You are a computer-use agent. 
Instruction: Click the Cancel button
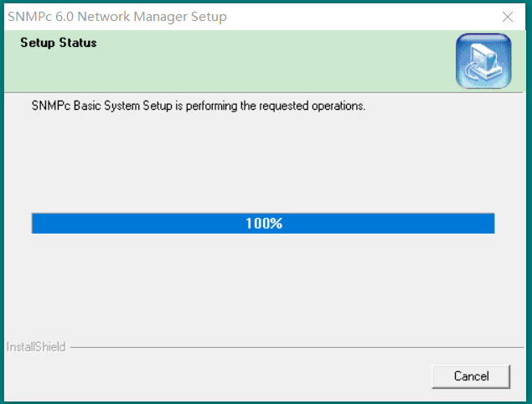point(471,376)
